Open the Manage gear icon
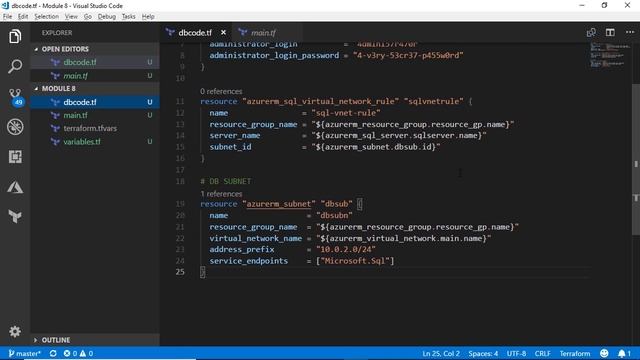Viewport: 640px width, 360px height. pyautogui.click(x=15, y=331)
